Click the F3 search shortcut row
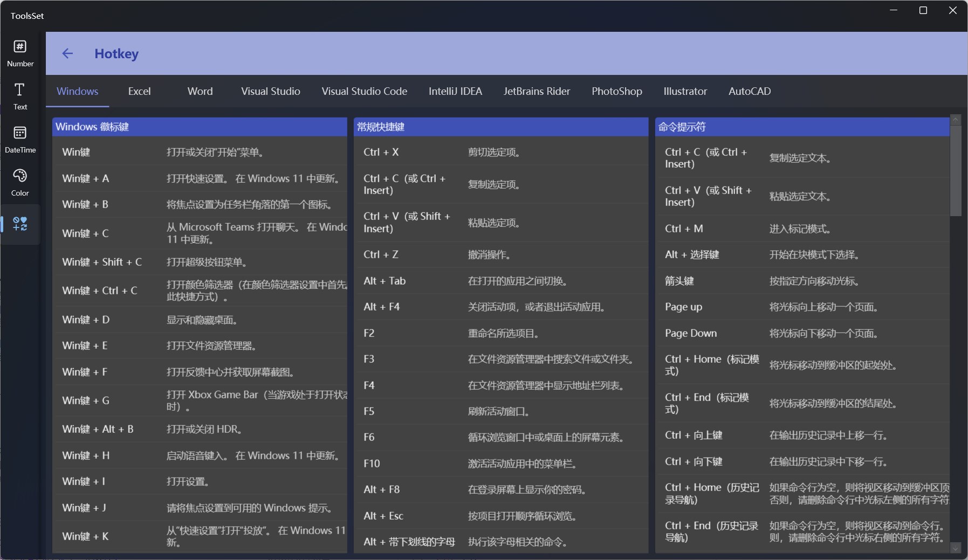968x560 pixels. (x=502, y=359)
